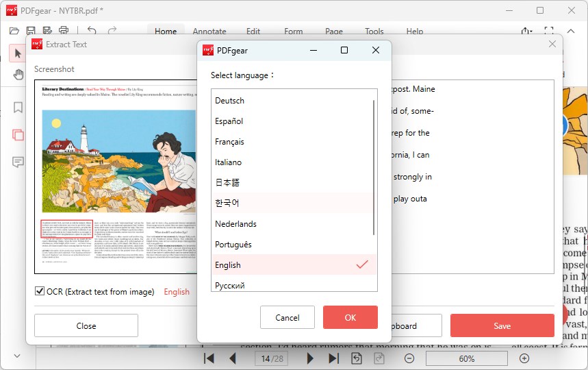This screenshot has height=370, width=588.
Task: Click the Share export icon
Action: point(527,31)
